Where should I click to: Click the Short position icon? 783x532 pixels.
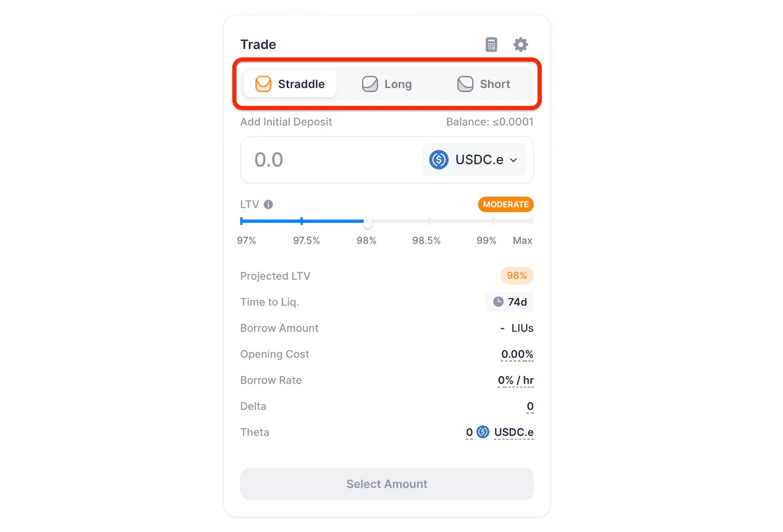coord(465,84)
